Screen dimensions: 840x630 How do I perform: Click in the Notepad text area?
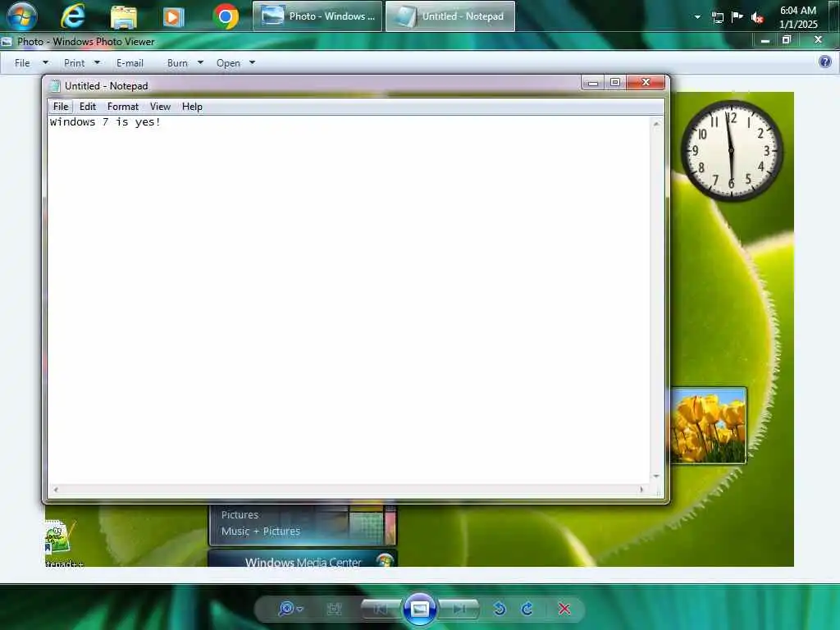click(x=349, y=300)
